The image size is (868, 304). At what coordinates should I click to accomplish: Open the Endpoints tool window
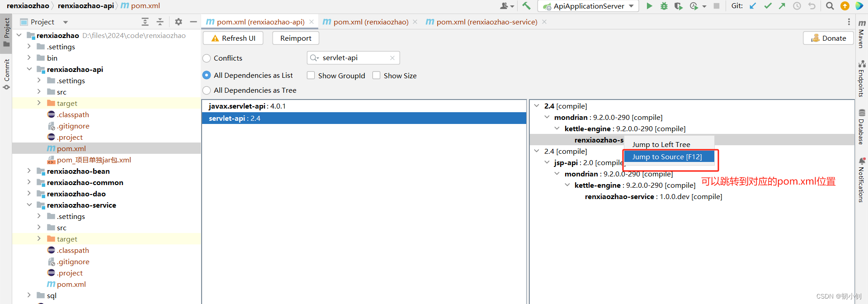click(x=862, y=79)
